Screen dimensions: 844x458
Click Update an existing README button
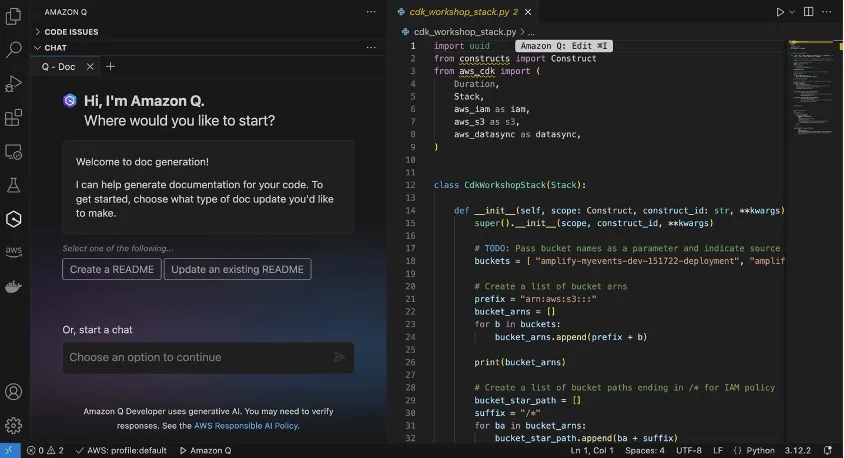pos(237,269)
